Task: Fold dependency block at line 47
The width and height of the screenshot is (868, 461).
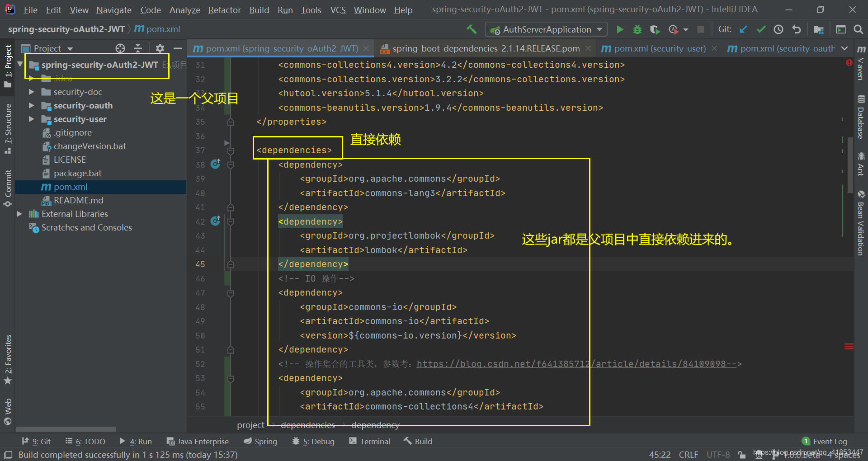Action: pos(231,293)
